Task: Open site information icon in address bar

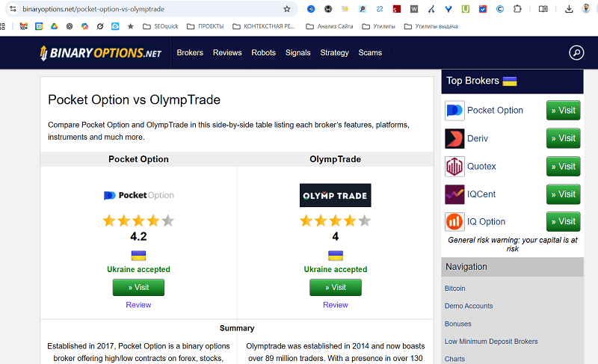Action: point(13,9)
